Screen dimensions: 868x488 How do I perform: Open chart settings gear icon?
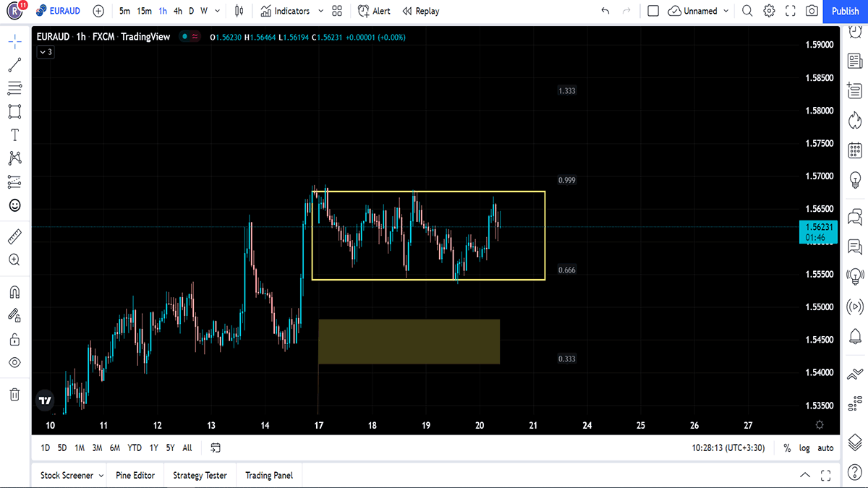[769, 11]
